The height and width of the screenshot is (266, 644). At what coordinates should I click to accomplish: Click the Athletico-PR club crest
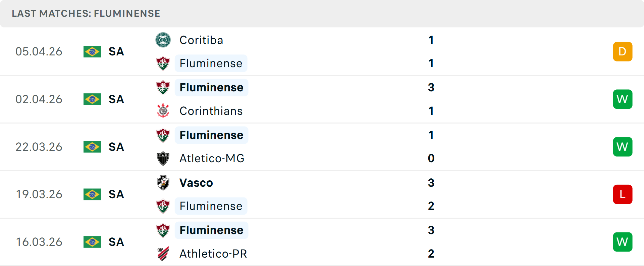click(163, 254)
